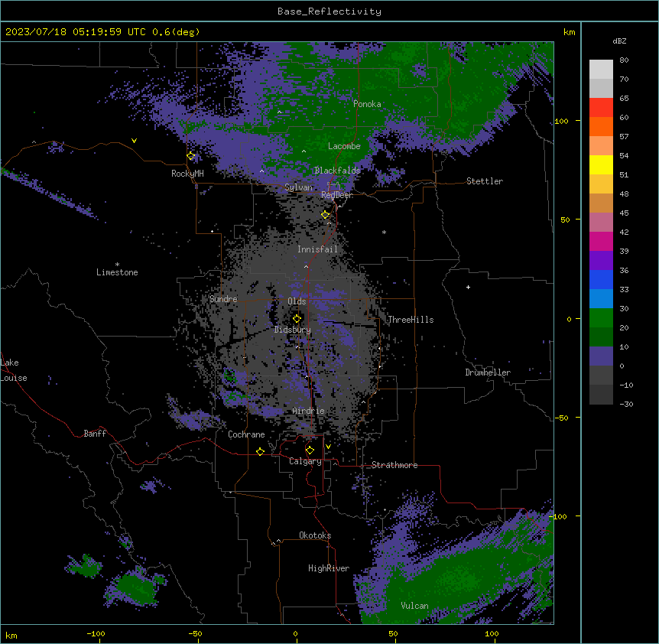The image size is (659, 644).
Task: Click the Lacombe city label
Action: [344, 146]
